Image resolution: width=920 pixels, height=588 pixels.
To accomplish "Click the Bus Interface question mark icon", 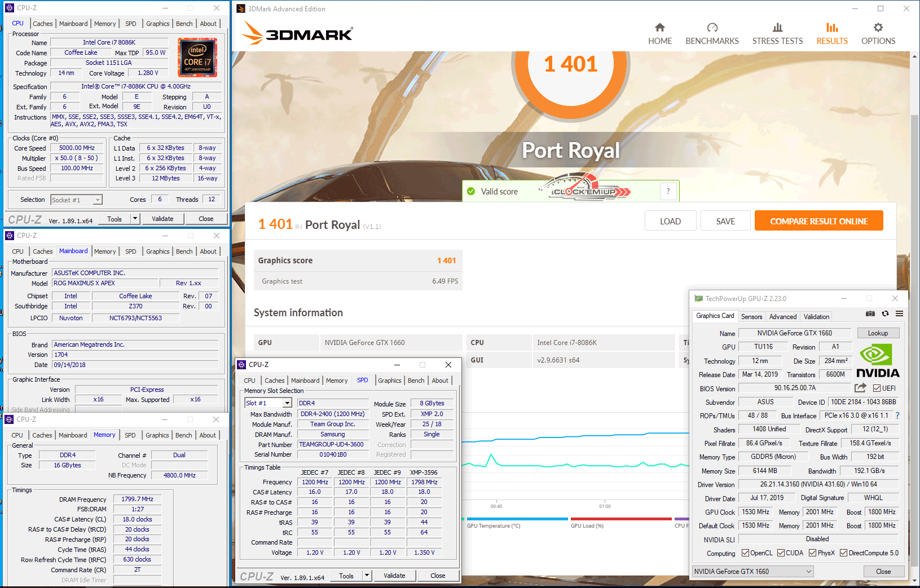I will click(897, 415).
